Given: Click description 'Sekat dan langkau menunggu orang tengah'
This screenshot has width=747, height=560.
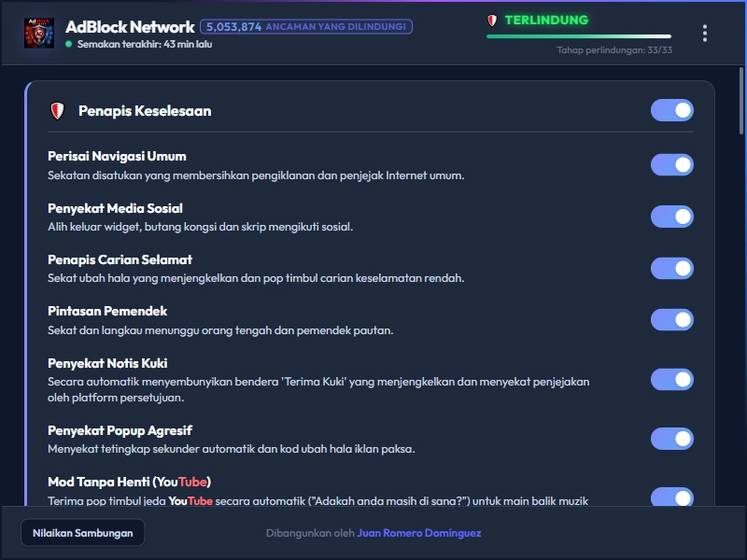Looking at the screenshot, I should click(220, 330).
